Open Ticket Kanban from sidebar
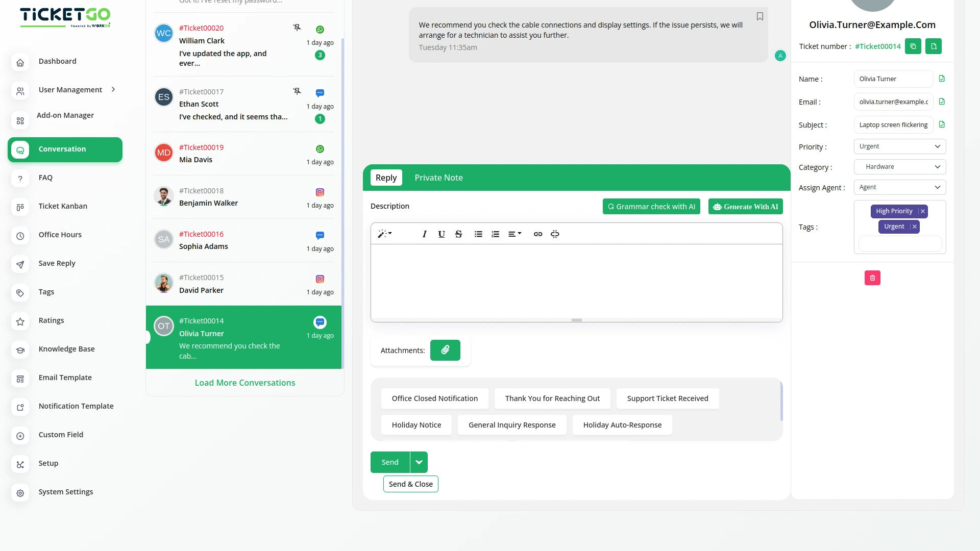The image size is (980, 551). pyautogui.click(x=63, y=206)
